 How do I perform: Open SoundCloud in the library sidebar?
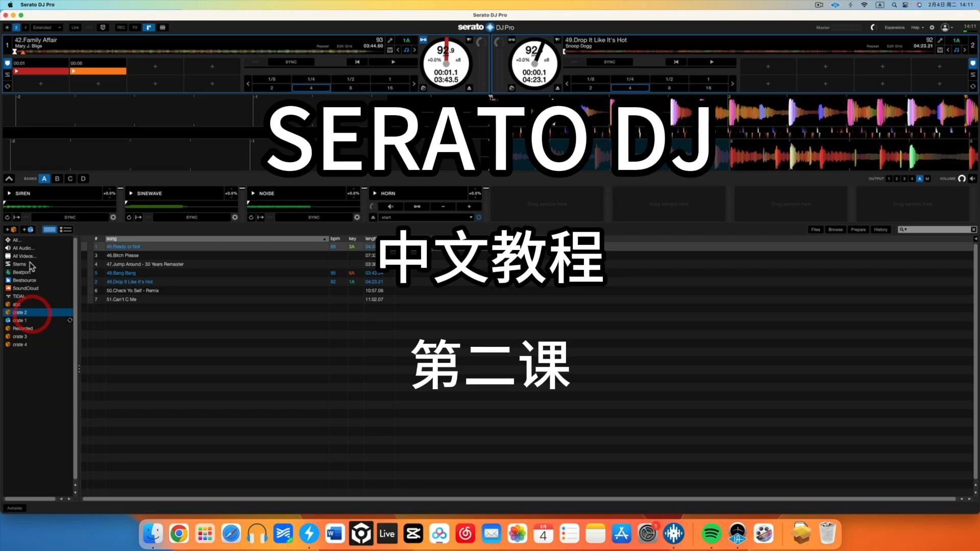pos(26,288)
